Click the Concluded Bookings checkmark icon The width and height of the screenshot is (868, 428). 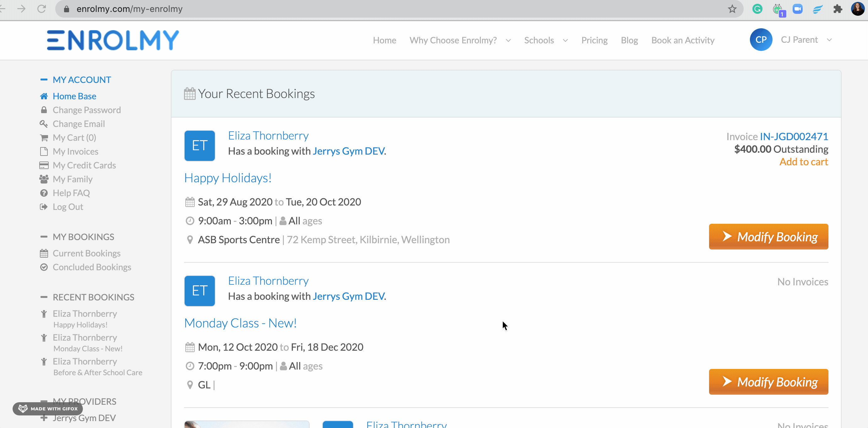44,267
